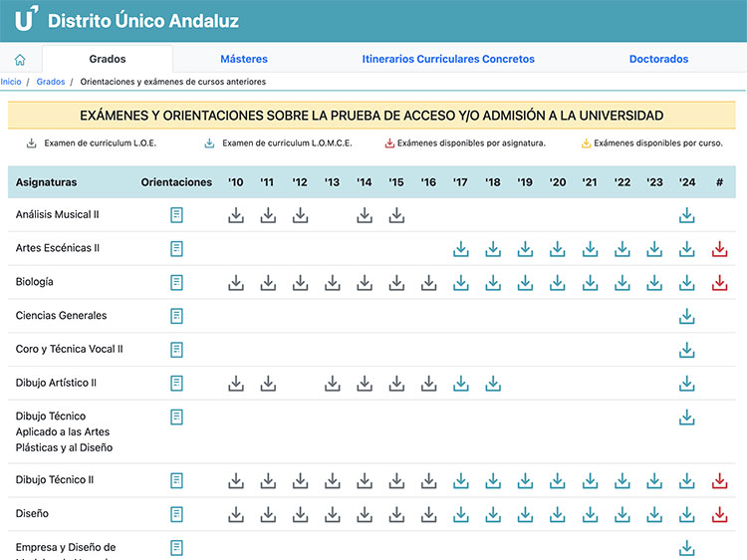Download Dibujo Técnico Aplicado 2024 exam
Viewport: 747px width, 560px height.
(686, 418)
